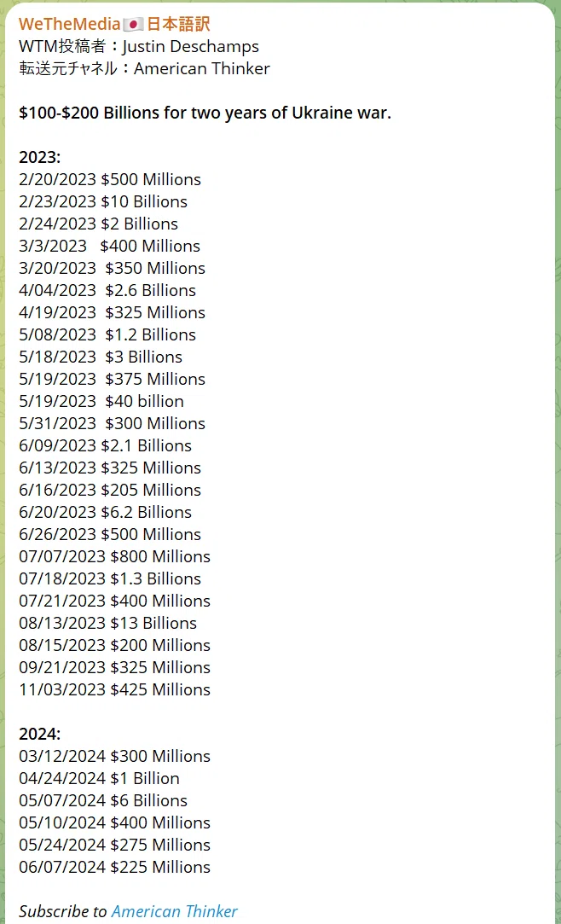
Task: Click the 11/03/2023 $425 Millions line
Action: tap(115, 689)
